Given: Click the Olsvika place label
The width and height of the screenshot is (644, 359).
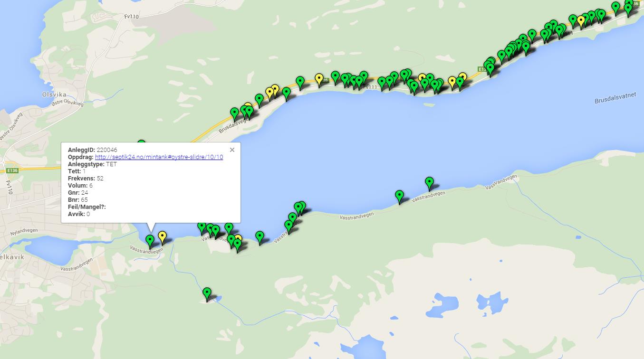Looking at the screenshot, I should pyautogui.click(x=54, y=94).
